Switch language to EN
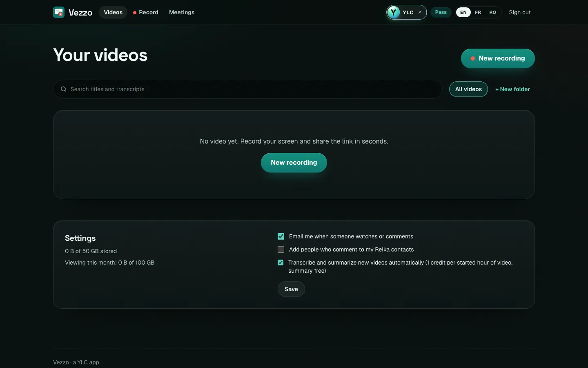The image size is (588, 368). pyautogui.click(x=463, y=12)
